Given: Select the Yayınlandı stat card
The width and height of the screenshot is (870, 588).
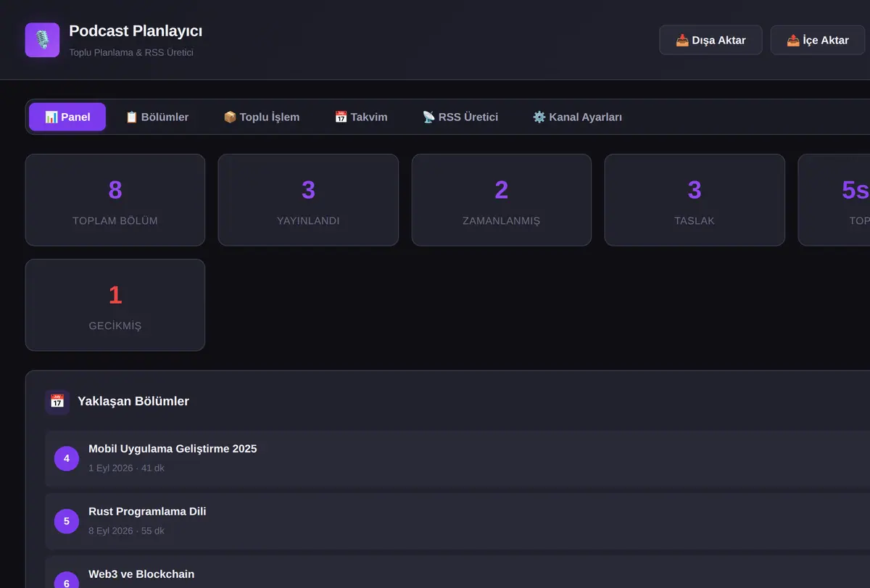Looking at the screenshot, I should pyautogui.click(x=308, y=200).
